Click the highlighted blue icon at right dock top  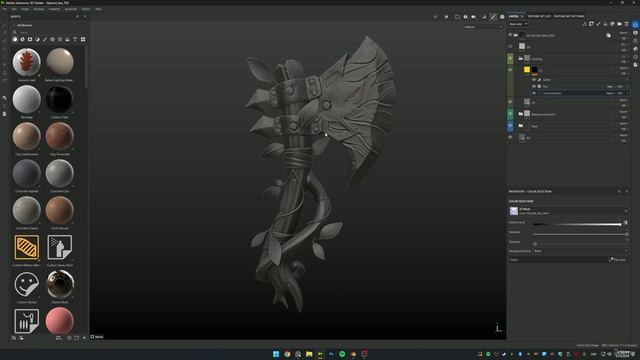(x=636, y=24)
